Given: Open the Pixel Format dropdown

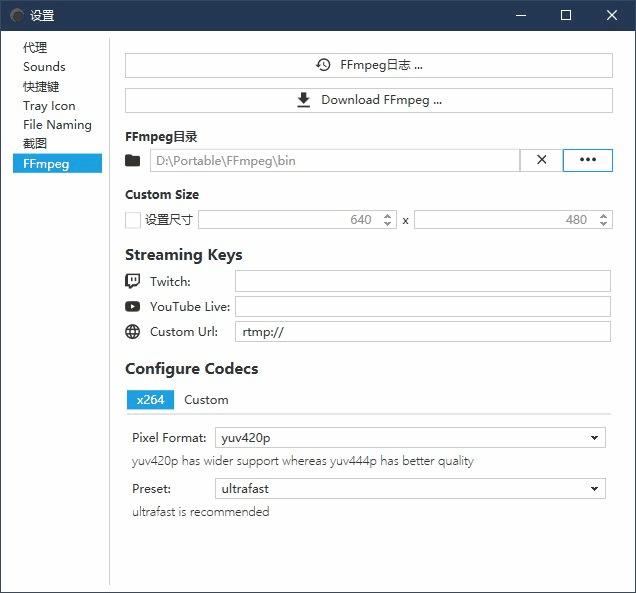Looking at the screenshot, I should 410,438.
